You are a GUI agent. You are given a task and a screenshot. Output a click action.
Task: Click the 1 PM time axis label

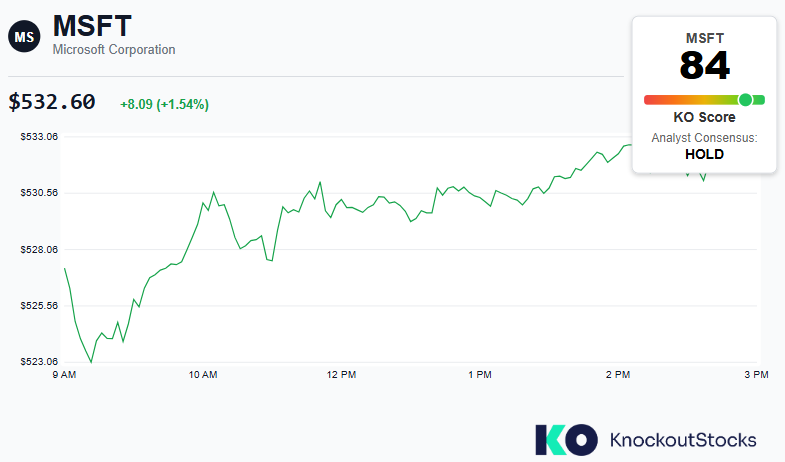[x=480, y=374]
